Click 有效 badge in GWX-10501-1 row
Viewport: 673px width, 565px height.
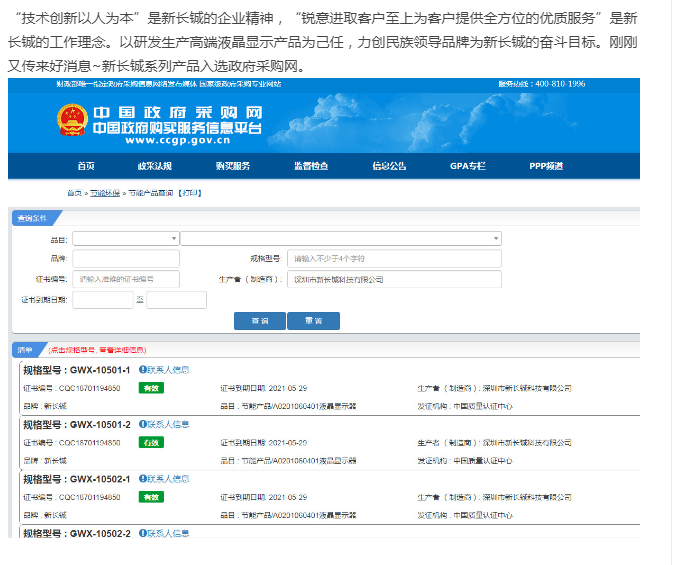151,388
